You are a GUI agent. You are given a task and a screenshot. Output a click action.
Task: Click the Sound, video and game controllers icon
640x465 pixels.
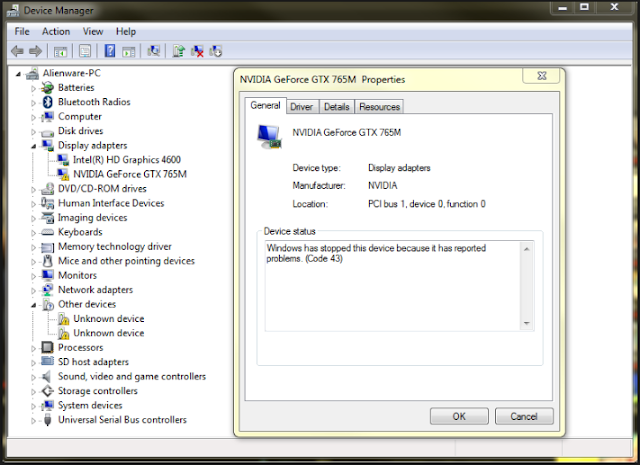[x=47, y=376]
